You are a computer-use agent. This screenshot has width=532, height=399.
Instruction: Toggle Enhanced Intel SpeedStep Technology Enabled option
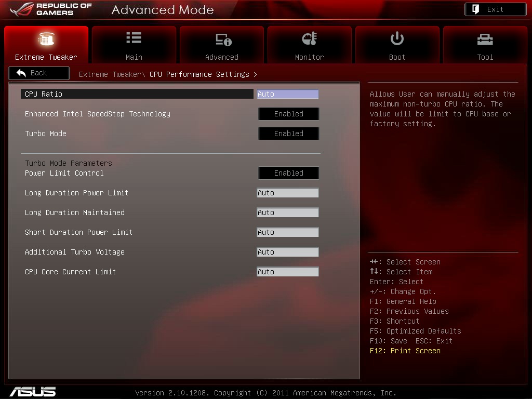click(289, 114)
